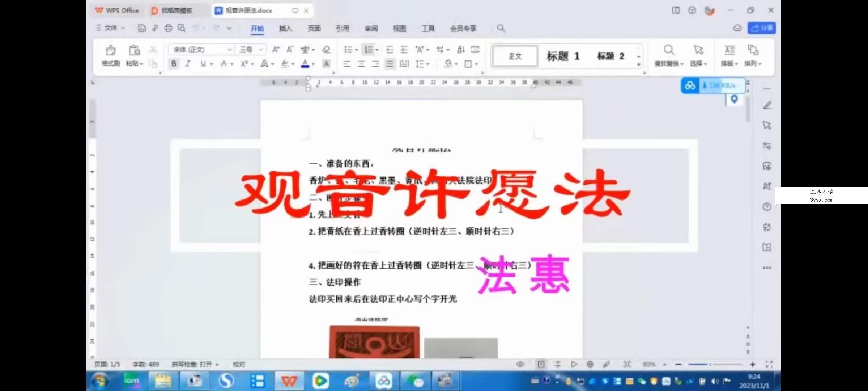Expand the 文件 menu dropdown
868x391 pixels.
pos(110,28)
